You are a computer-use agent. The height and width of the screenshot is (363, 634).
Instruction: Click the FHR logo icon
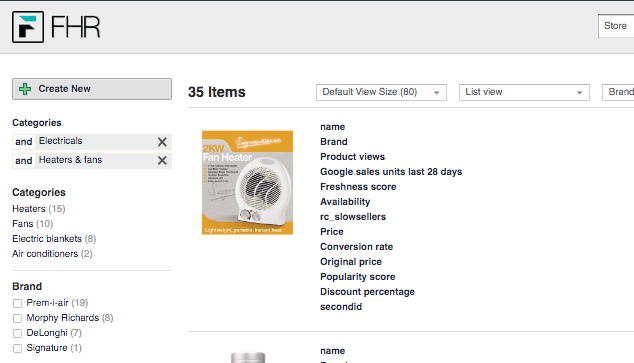(x=28, y=27)
